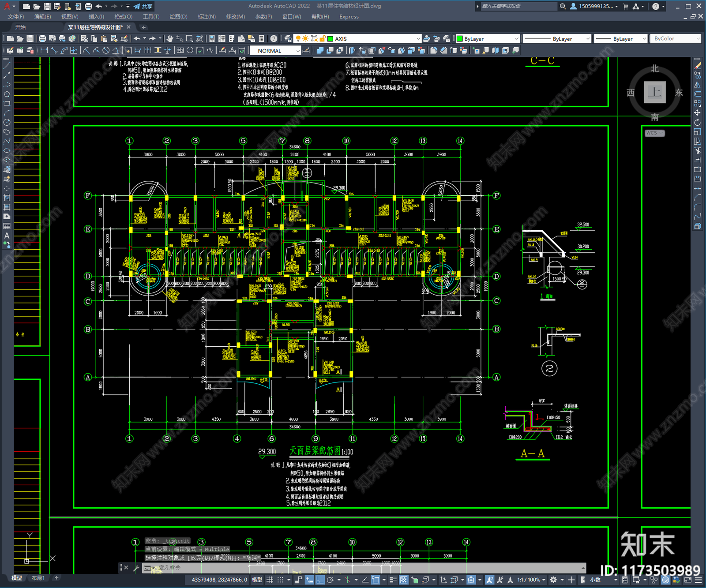Viewport: 706px width, 588px height.
Task: Toggle lineweight display in status bar
Action: point(393,580)
